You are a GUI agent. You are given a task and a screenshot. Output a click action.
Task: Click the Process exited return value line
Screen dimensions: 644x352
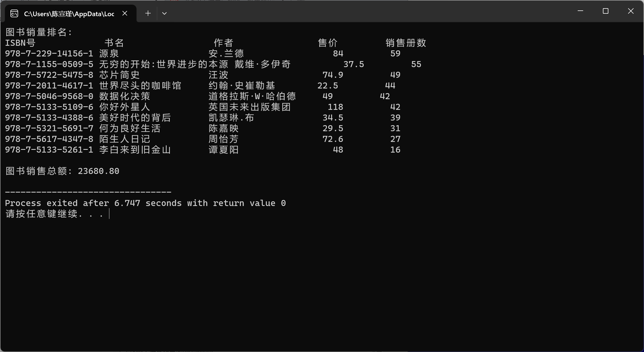click(145, 203)
